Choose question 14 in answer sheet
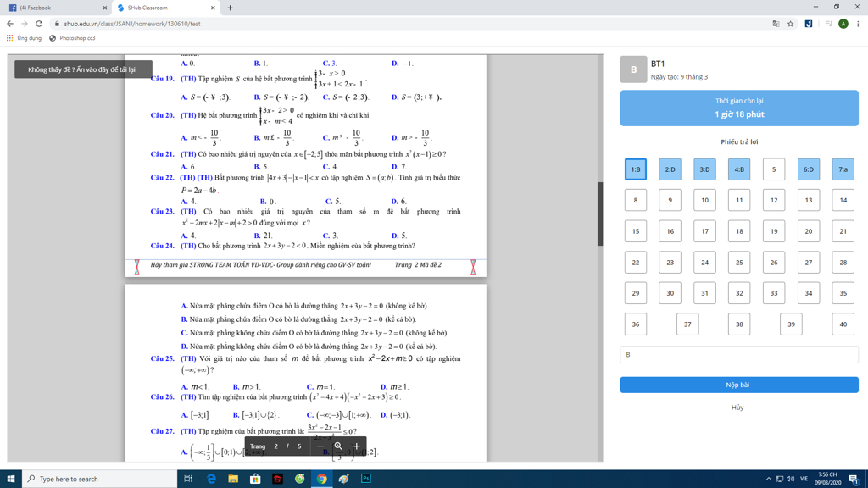 [843, 200]
